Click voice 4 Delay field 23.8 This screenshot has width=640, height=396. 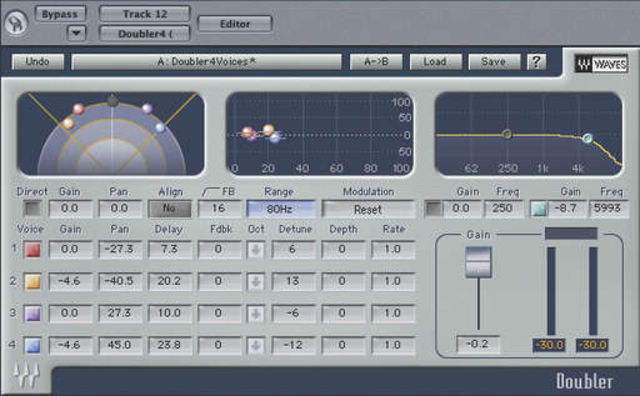click(170, 345)
